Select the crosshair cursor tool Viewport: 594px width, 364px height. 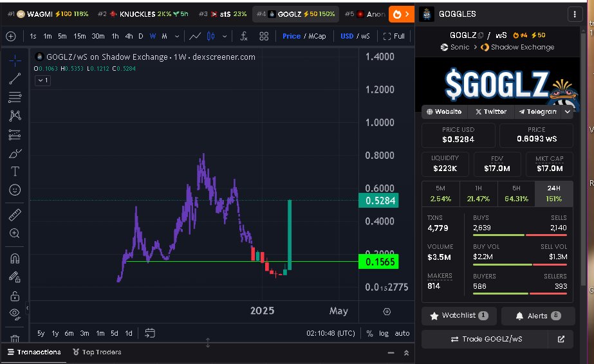coord(15,60)
